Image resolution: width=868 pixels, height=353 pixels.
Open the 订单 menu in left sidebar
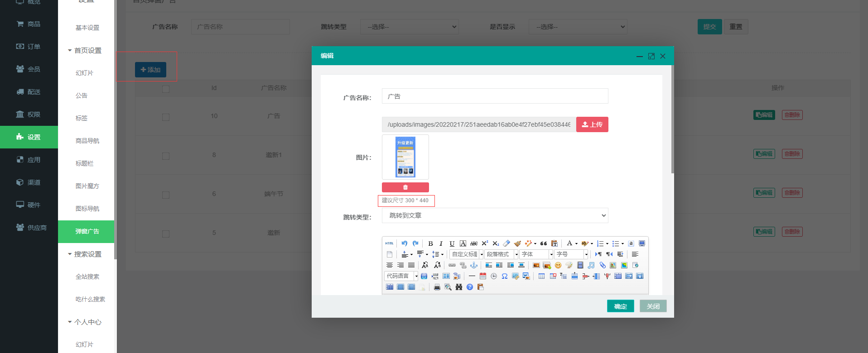[29, 47]
